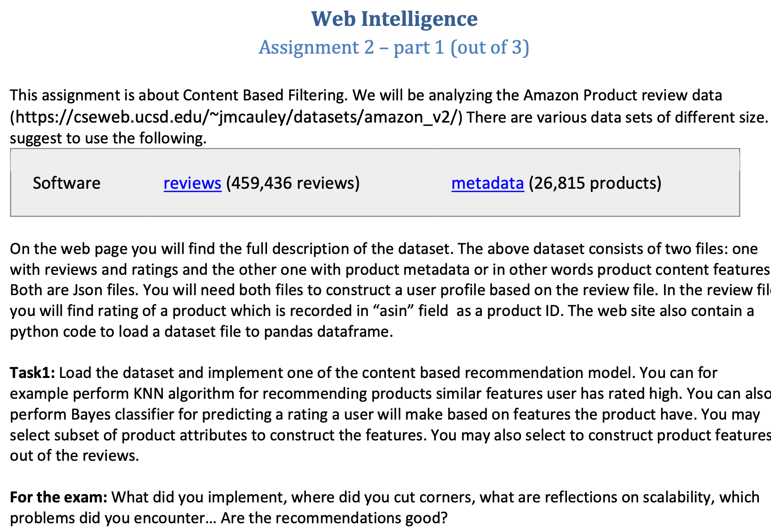The width and height of the screenshot is (771, 532).
Task: Click the bold For the exam: label
Action: (x=59, y=497)
